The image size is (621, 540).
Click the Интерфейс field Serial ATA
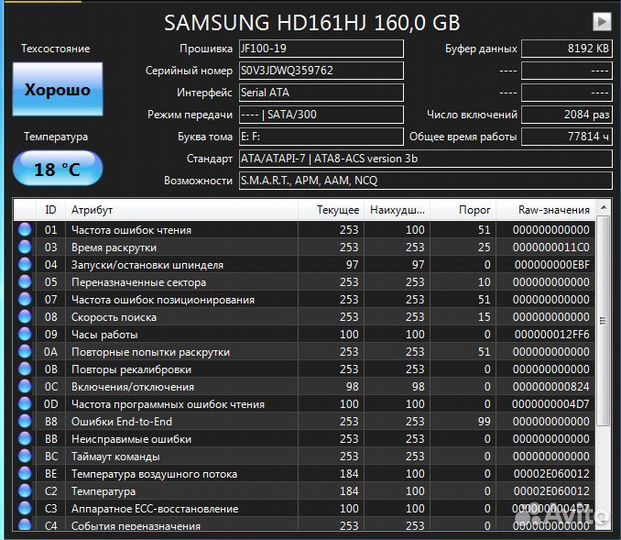coord(321,93)
